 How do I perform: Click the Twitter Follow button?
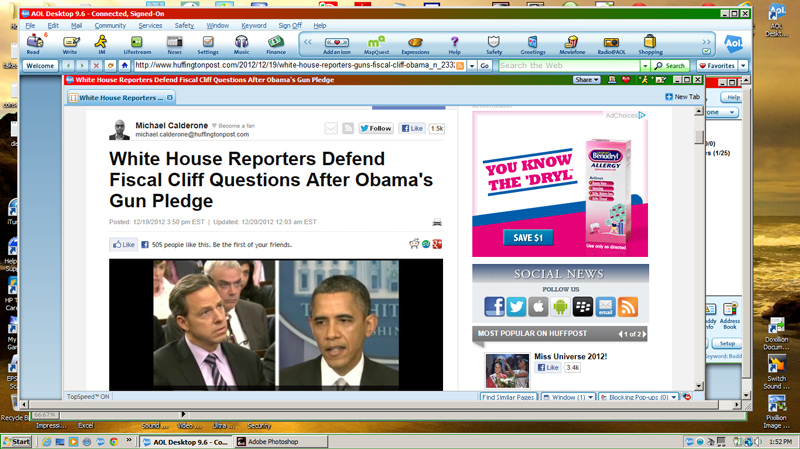coord(376,129)
